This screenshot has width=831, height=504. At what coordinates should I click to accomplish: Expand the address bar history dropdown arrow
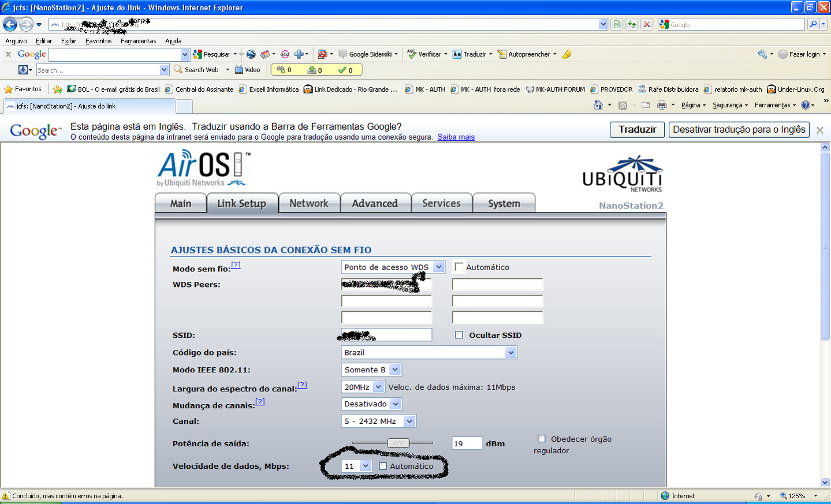(x=603, y=24)
